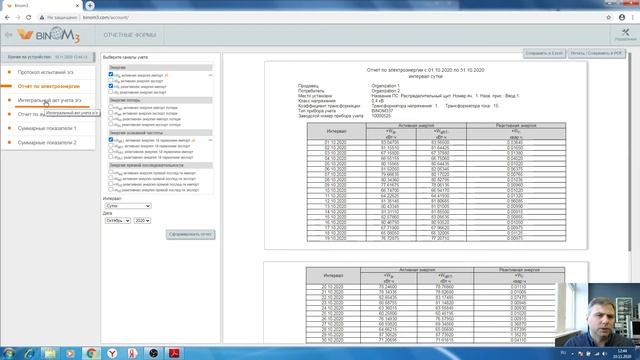
Task: Check реактивная энергия экспорт in Энергия group
Action: click(x=111, y=92)
